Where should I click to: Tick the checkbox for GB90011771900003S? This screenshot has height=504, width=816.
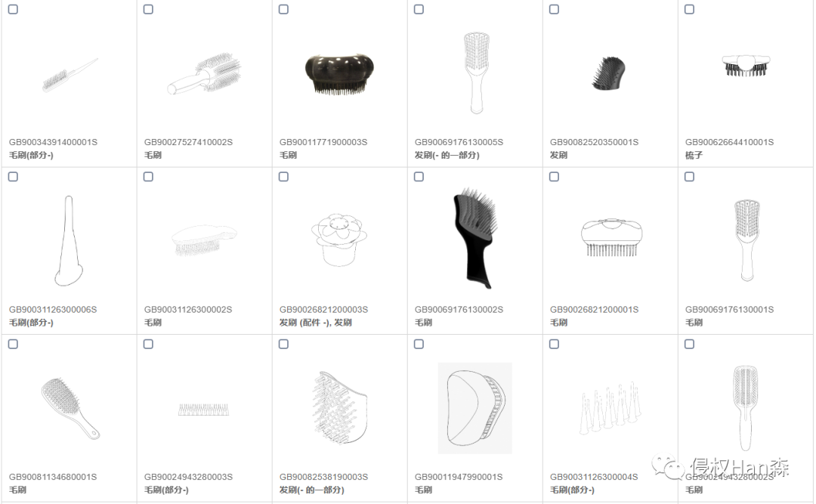283,9
